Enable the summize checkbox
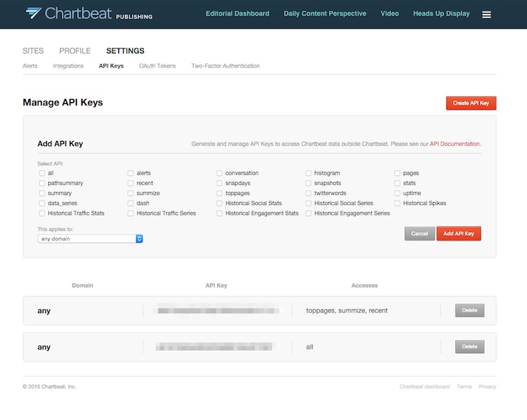 pos(130,193)
